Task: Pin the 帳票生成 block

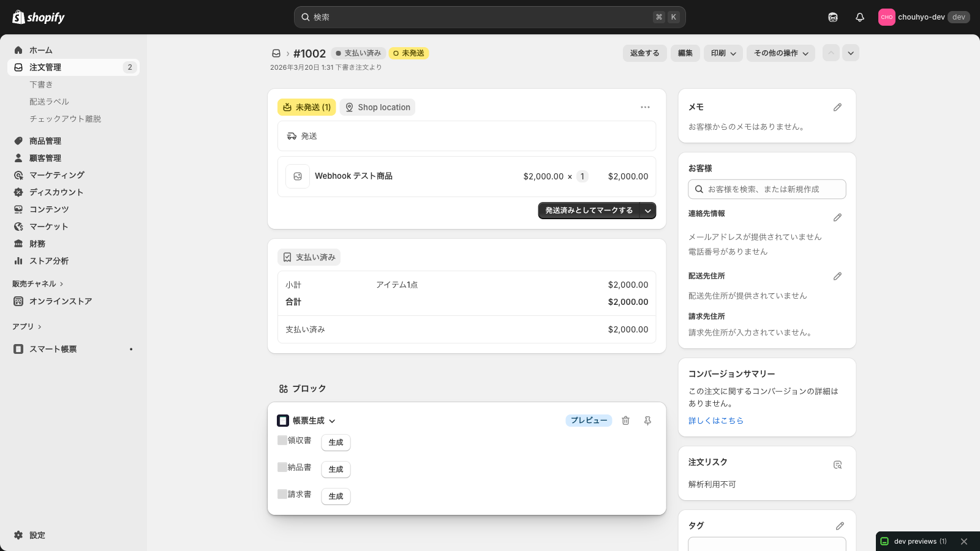Action: point(647,421)
